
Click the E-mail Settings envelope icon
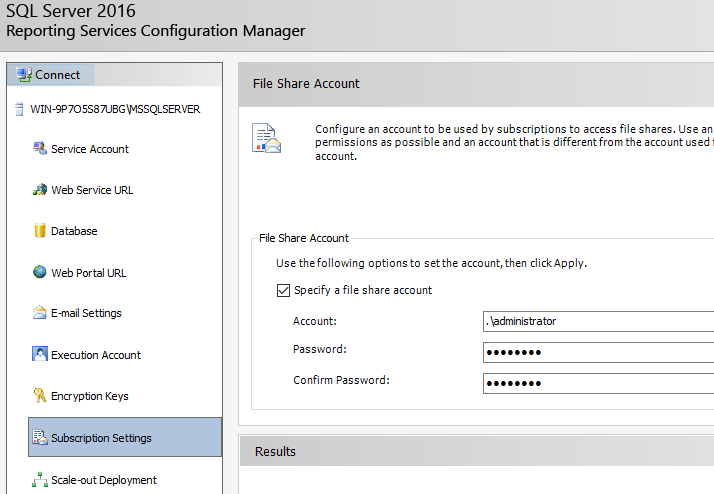pos(40,313)
